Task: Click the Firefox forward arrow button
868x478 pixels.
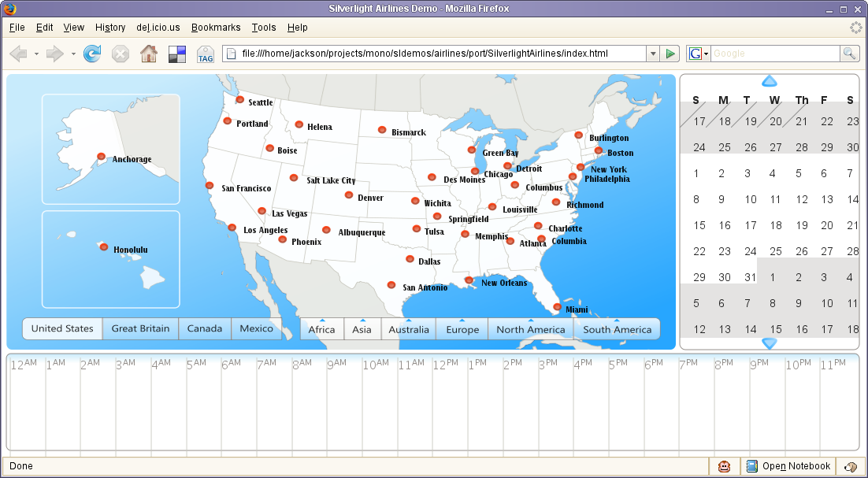Action: click(x=55, y=54)
